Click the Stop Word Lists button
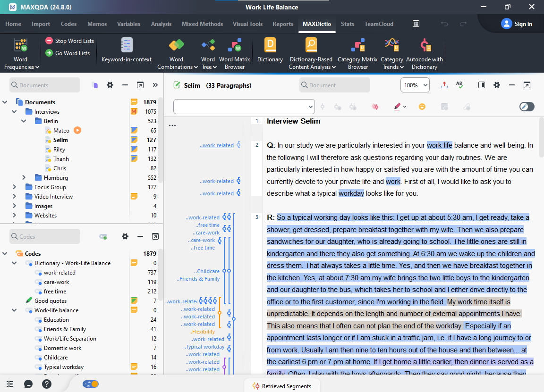 [70, 41]
